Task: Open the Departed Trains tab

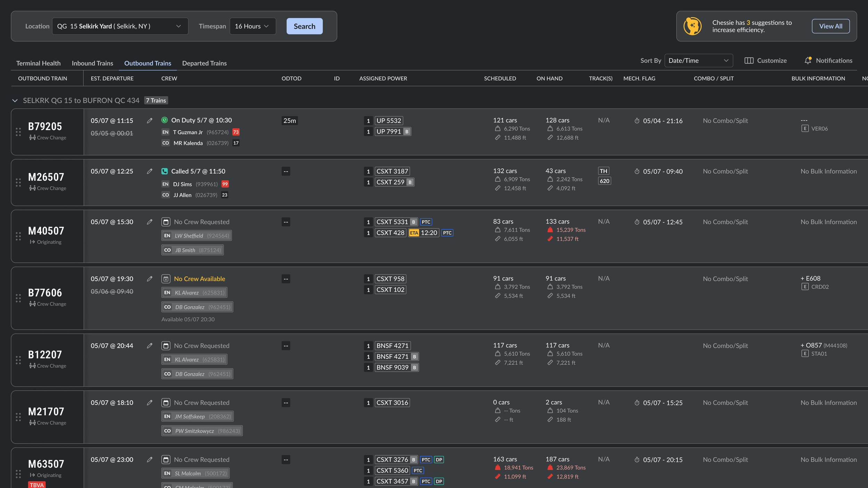Action: point(204,63)
